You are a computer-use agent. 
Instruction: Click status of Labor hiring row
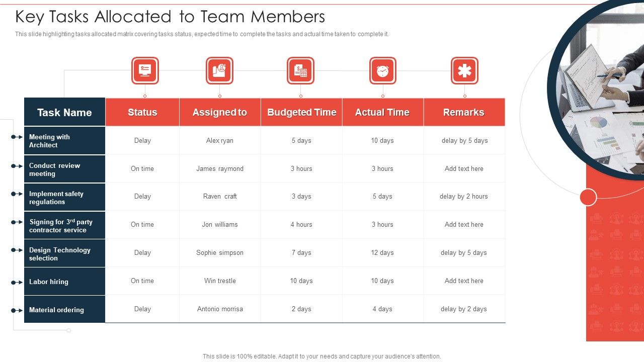142,281
